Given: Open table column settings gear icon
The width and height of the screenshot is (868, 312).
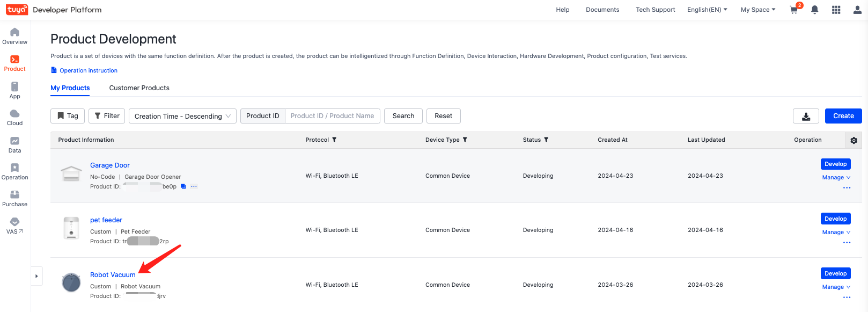Looking at the screenshot, I should tap(854, 140).
